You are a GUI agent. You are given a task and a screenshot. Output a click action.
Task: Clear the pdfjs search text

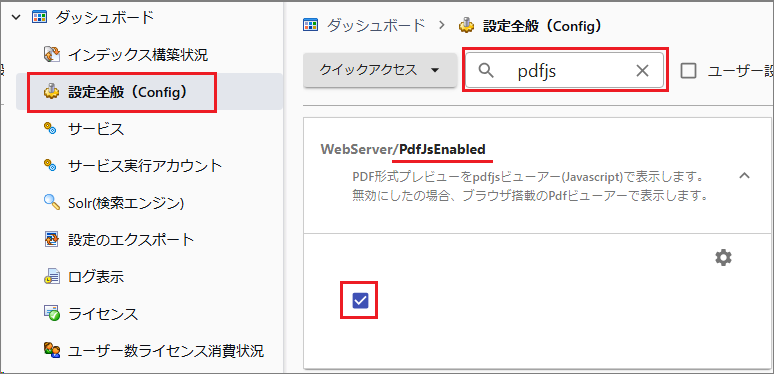(642, 71)
